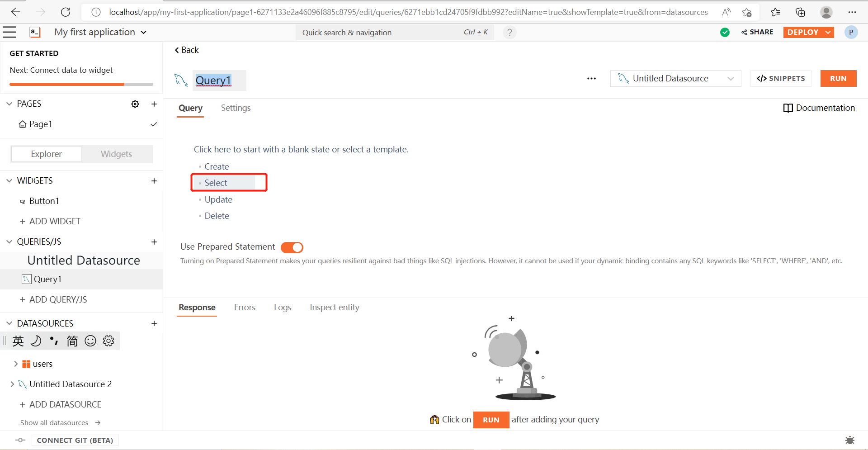Switch to the Settings tab
868x450 pixels.
[x=236, y=108]
